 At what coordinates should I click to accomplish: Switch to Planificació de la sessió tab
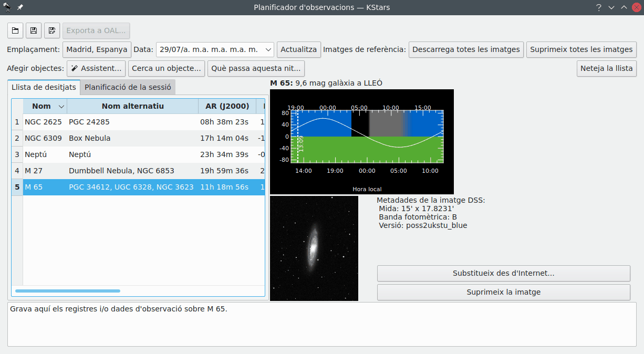[128, 87]
